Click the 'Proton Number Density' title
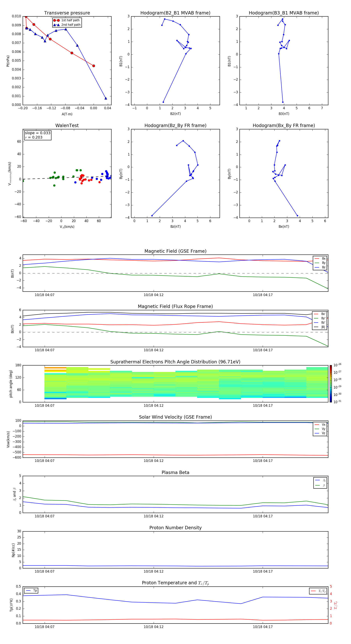Viewport: 351px width, 644px height. click(175, 528)
